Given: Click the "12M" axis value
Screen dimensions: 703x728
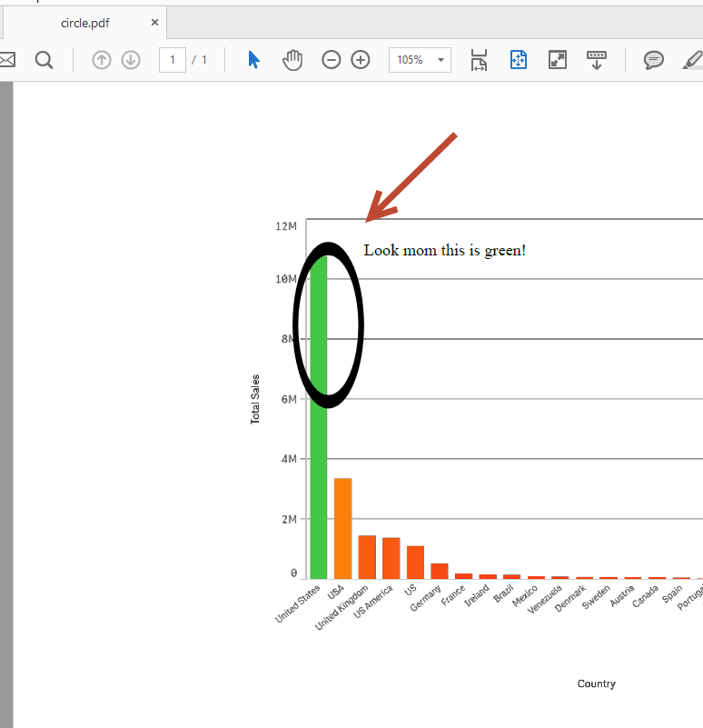Looking at the screenshot, I should [x=286, y=226].
